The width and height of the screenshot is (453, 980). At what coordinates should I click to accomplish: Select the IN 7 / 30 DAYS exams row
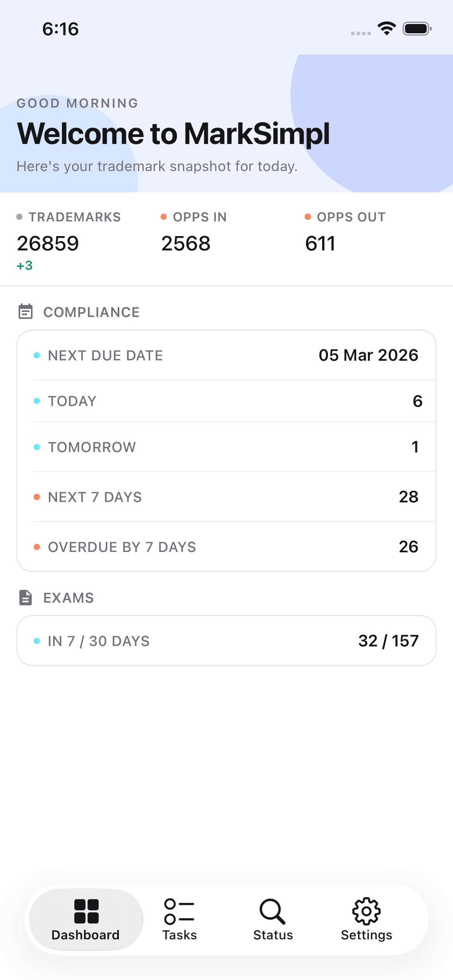pos(226,641)
